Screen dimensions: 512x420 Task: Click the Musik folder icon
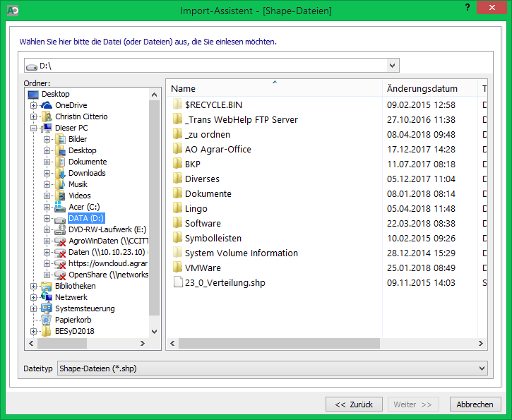tap(60, 184)
